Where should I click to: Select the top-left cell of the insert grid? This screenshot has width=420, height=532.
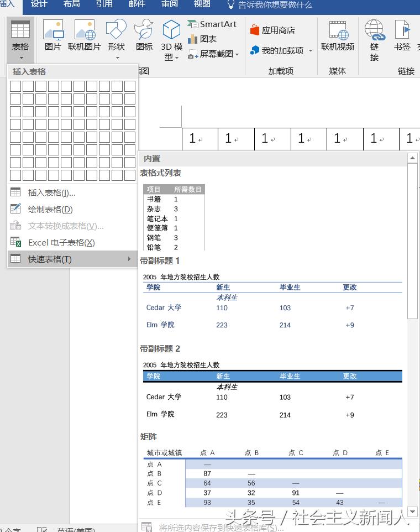tap(15, 86)
